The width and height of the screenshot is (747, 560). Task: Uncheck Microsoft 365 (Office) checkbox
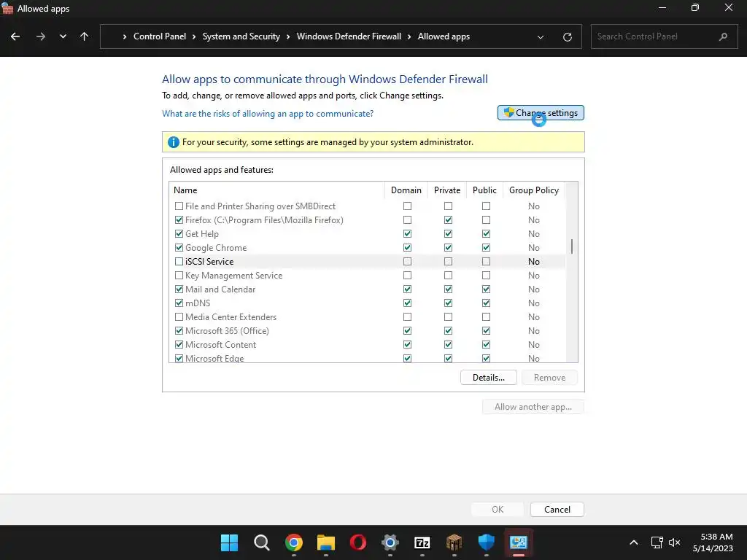[x=179, y=330]
